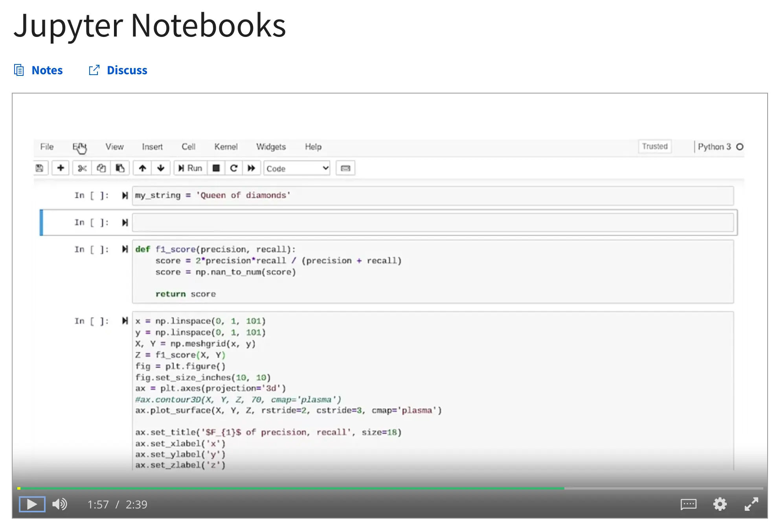Restart the kernel icon
The height and width of the screenshot is (532, 779).
pos(233,168)
